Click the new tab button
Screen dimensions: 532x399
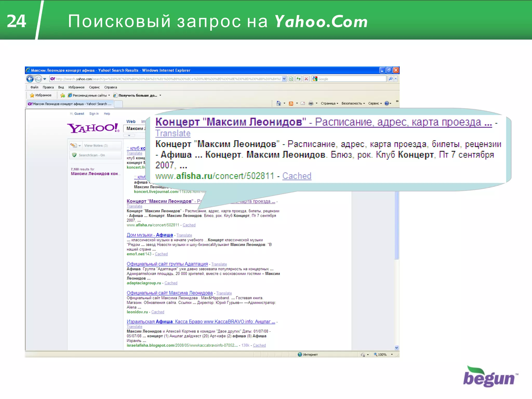[x=118, y=104]
